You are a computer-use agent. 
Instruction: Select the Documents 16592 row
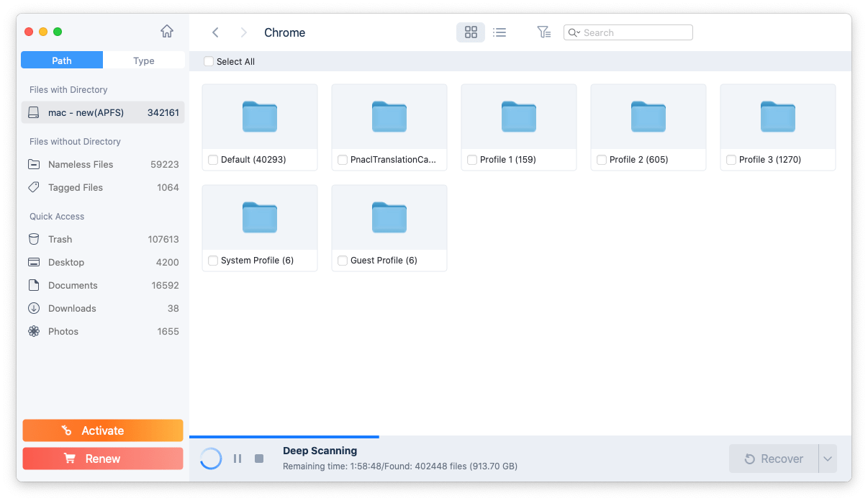(x=103, y=285)
